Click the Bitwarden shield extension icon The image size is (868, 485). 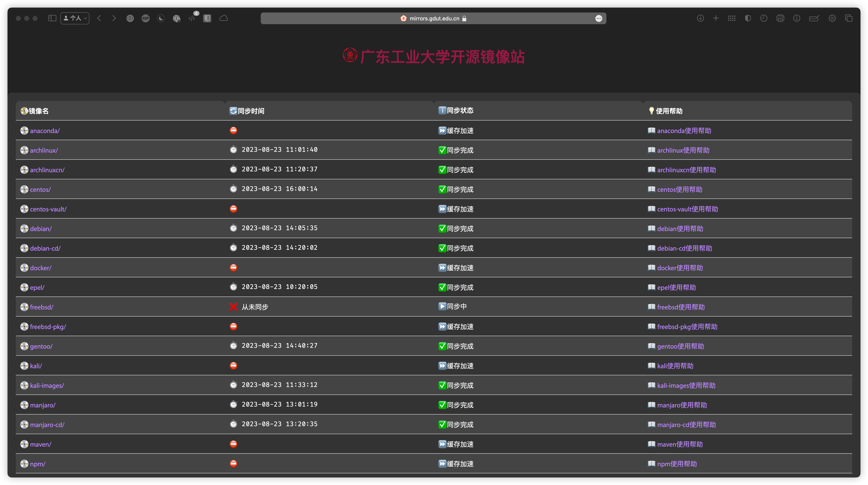click(x=207, y=18)
